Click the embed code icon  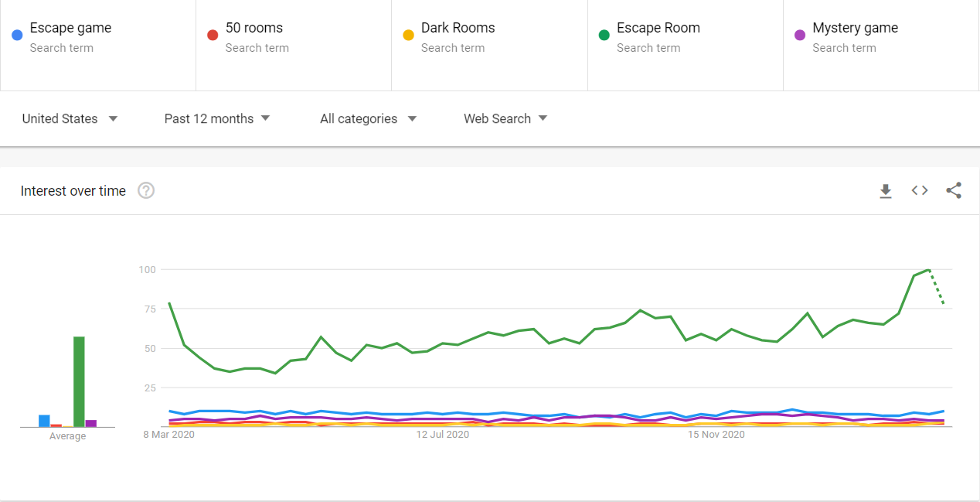tap(920, 190)
